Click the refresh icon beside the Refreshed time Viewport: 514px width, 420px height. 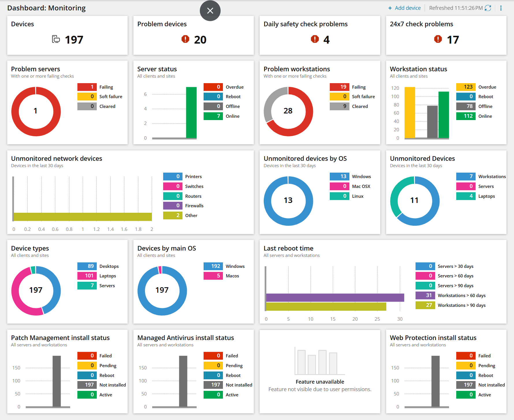pyautogui.click(x=488, y=8)
